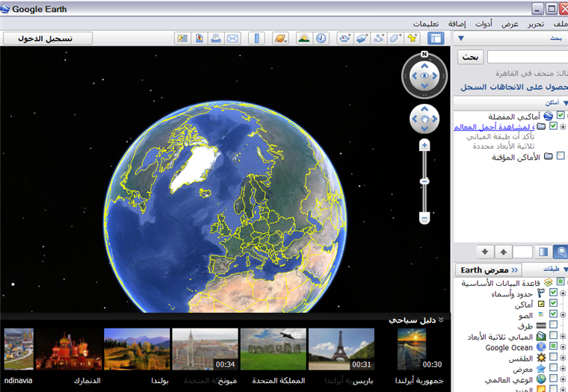Open the planet switcher dropdown
This screenshot has height=392, width=568.
282,38
